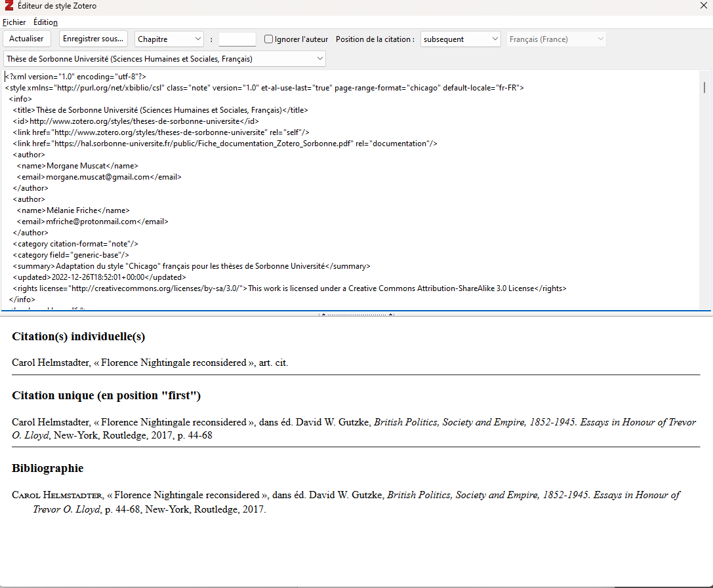Click the name line Morgane Muscat
Screen dimensions: 713x588
pyautogui.click(x=77, y=166)
